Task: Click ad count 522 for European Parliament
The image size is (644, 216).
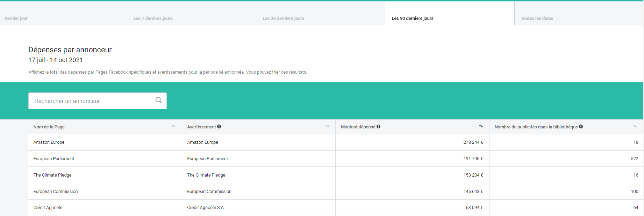Action: click(635, 159)
